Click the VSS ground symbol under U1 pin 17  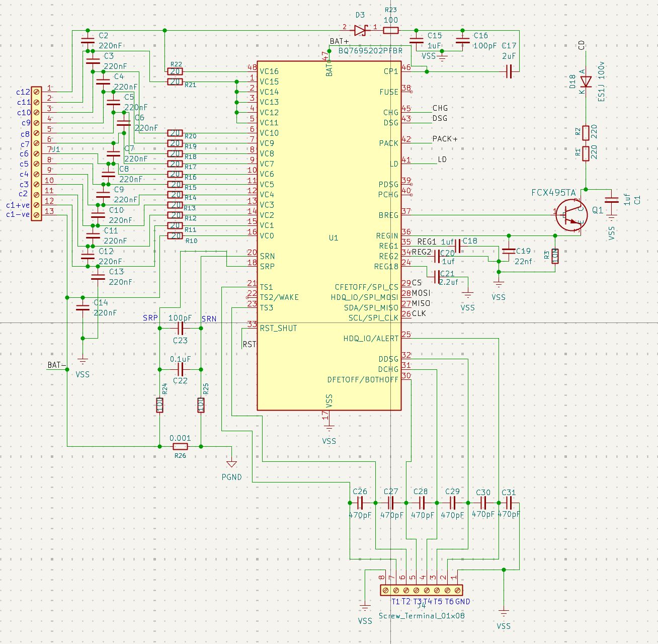click(x=329, y=427)
